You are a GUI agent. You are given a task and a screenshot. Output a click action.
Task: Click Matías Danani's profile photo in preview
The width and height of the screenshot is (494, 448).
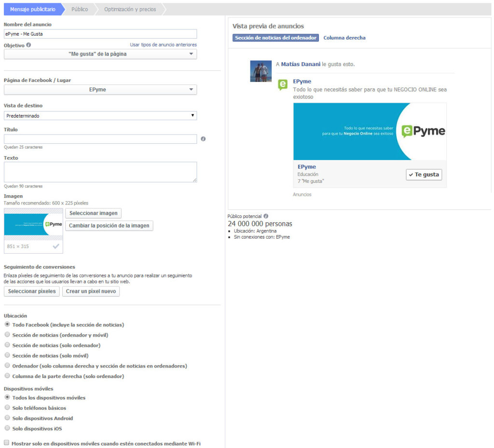261,71
